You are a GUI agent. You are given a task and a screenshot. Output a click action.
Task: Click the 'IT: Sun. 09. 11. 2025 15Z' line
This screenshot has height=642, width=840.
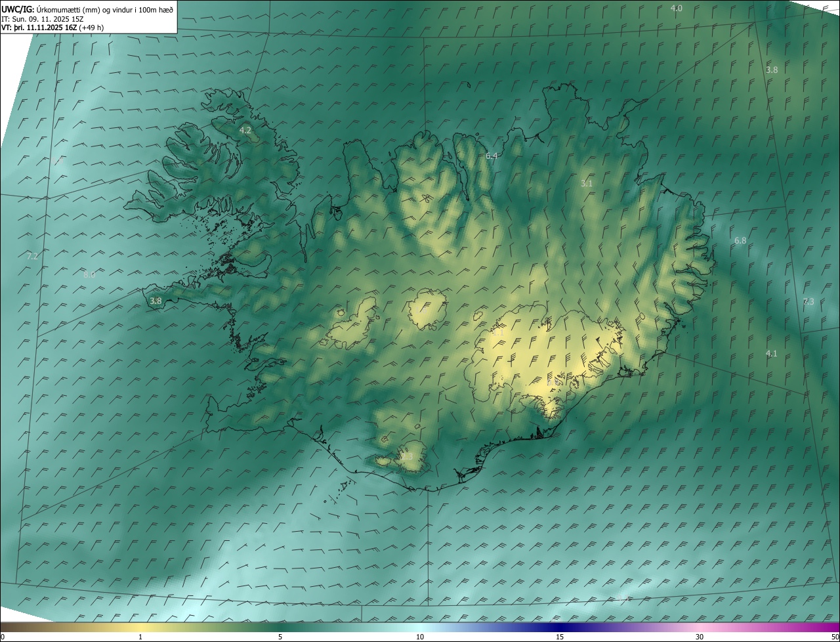(x=42, y=18)
